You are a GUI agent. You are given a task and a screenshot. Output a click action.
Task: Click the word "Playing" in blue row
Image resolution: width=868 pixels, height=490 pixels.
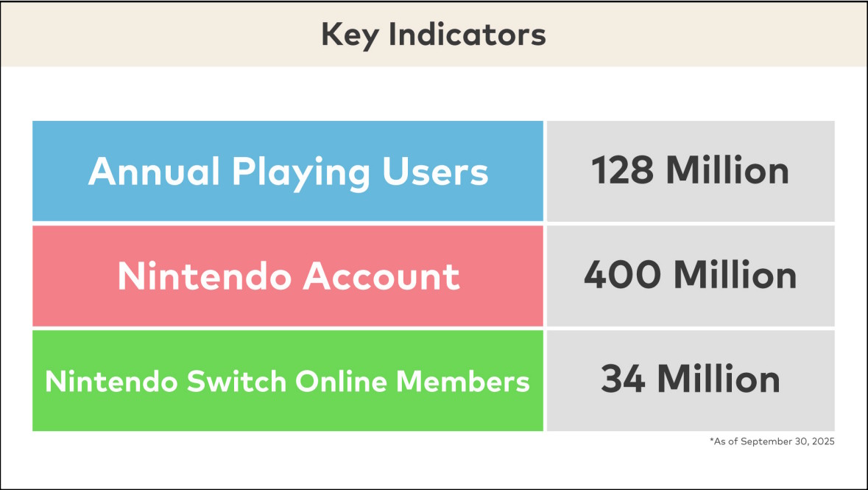[301, 173]
